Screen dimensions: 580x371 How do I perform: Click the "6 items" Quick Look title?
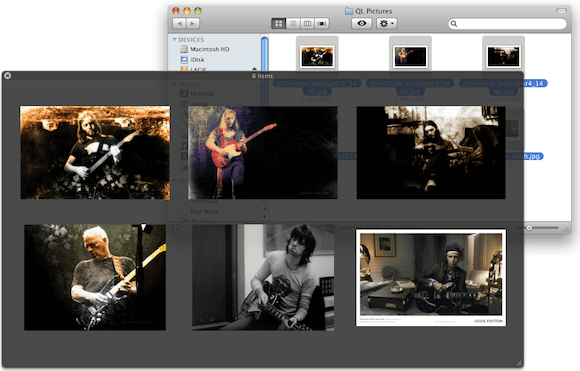pos(263,76)
